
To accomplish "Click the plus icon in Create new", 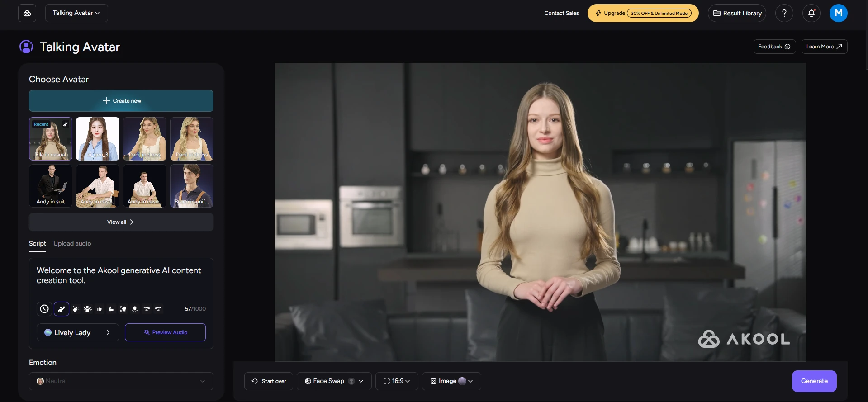I will (106, 101).
